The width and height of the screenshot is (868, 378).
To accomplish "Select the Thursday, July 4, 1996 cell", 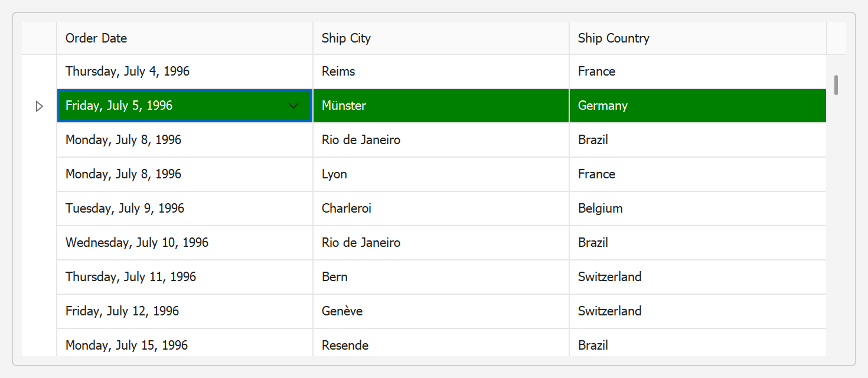I will coord(184,71).
